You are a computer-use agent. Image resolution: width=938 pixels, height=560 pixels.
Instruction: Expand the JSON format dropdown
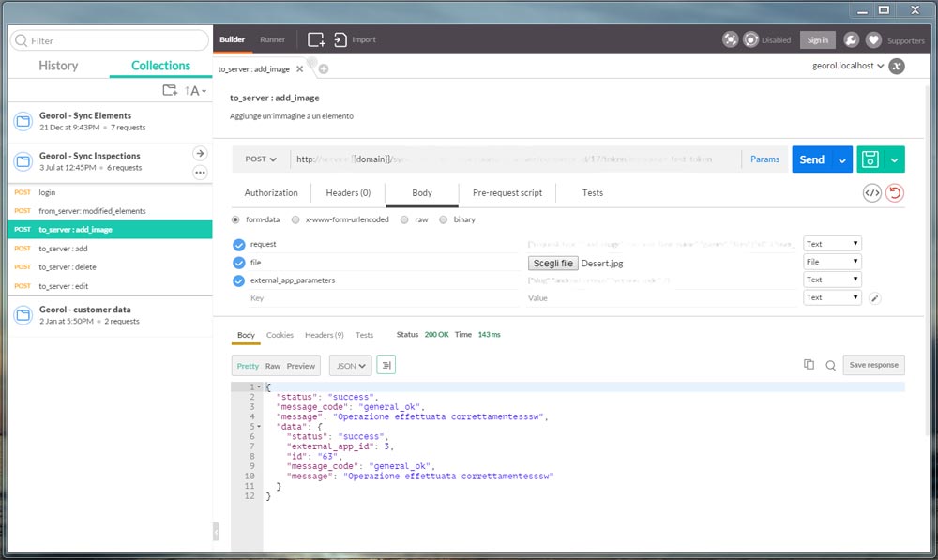pyautogui.click(x=351, y=366)
